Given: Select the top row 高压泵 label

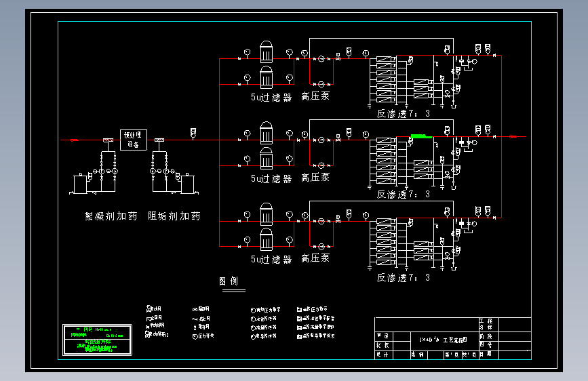Looking at the screenshot, I should pyautogui.click(x=315, y=96).
